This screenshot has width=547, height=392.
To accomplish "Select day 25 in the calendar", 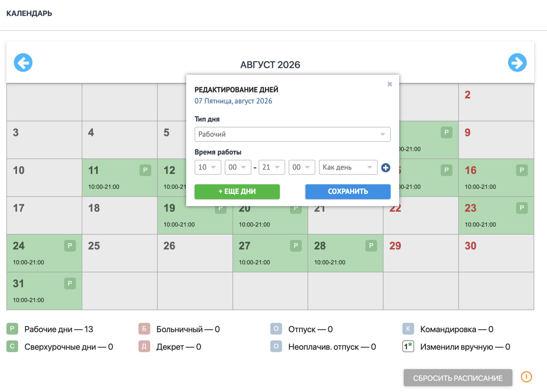I will (119, 253).
